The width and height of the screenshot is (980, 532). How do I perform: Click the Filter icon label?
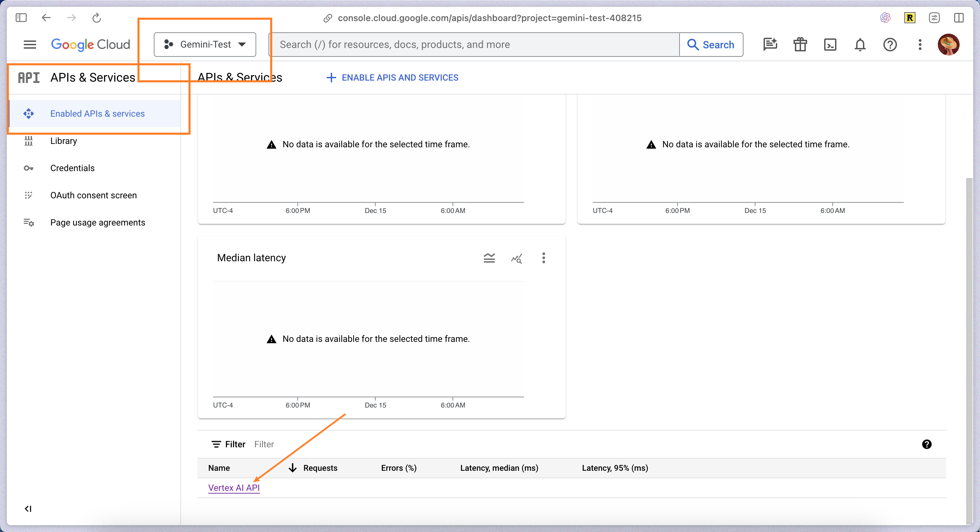click(x=228, y=444)
